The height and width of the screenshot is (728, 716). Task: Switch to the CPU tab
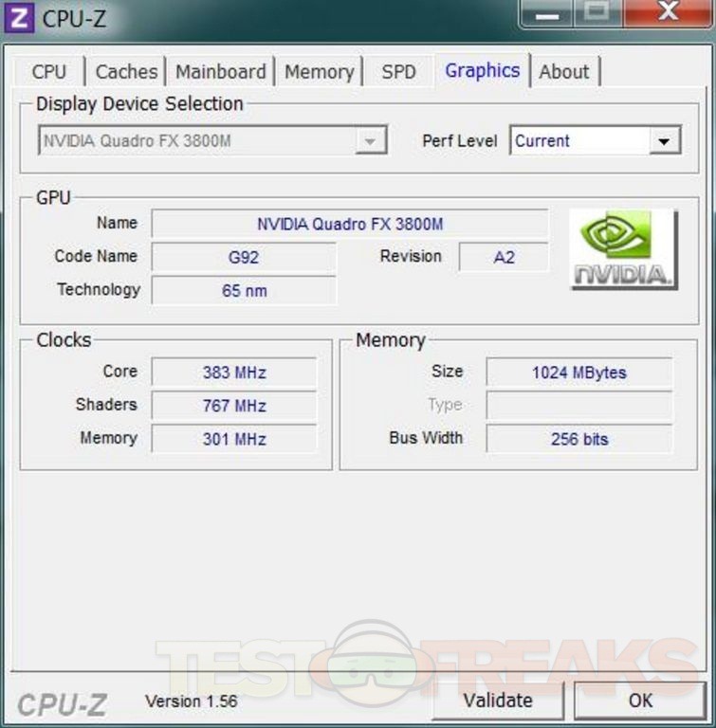click(49, 72)
